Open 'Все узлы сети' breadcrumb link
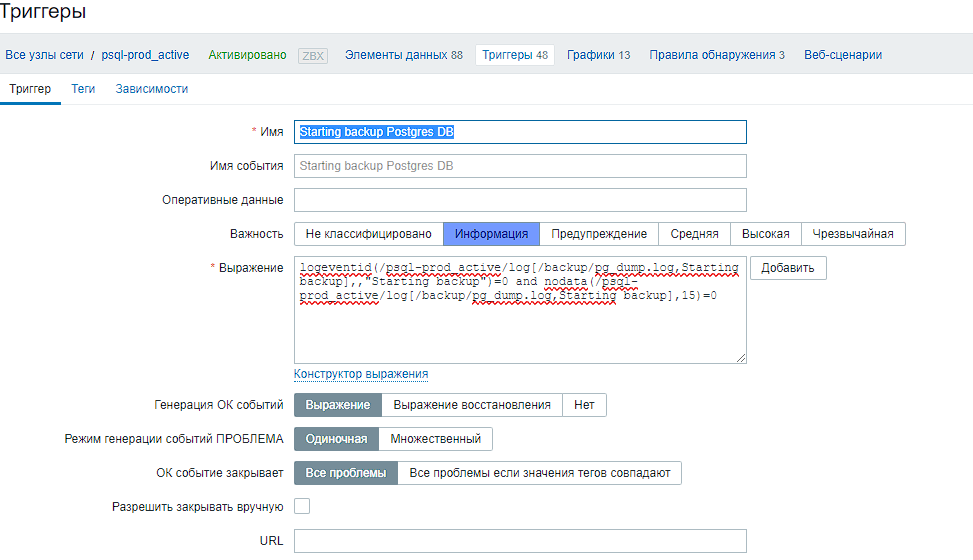Image resolution: width=973 pixels, height=560 pixels. [x=44, y=55]
